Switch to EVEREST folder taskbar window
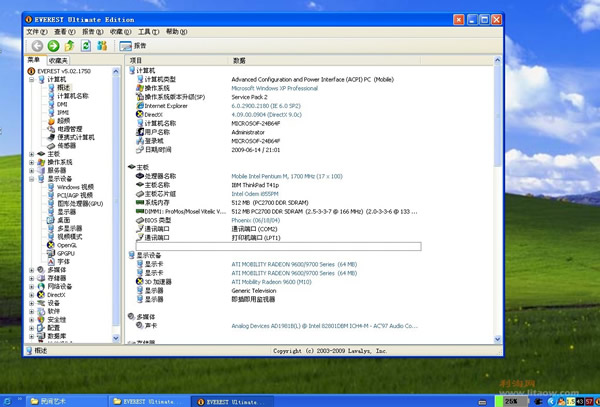The width and height of the screenshot is (600, 407). point(148,402)
